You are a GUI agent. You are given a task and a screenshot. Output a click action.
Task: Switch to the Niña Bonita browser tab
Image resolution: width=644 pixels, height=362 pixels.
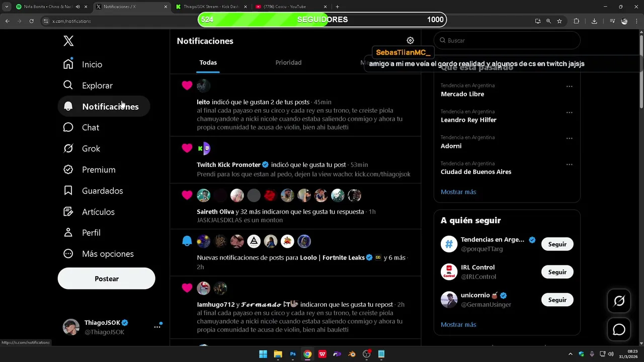tap(51, 7)
